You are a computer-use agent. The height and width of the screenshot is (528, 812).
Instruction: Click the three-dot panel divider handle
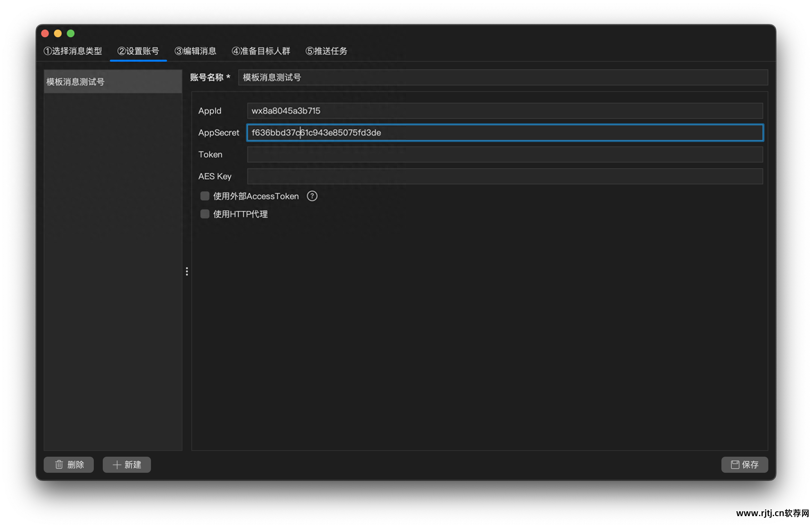pyautogui.click(x=187, y=271)
